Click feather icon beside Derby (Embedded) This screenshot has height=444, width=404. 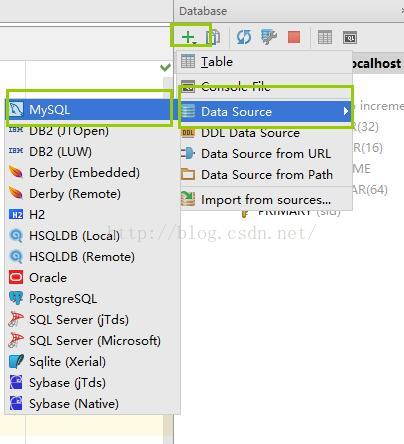16,172
